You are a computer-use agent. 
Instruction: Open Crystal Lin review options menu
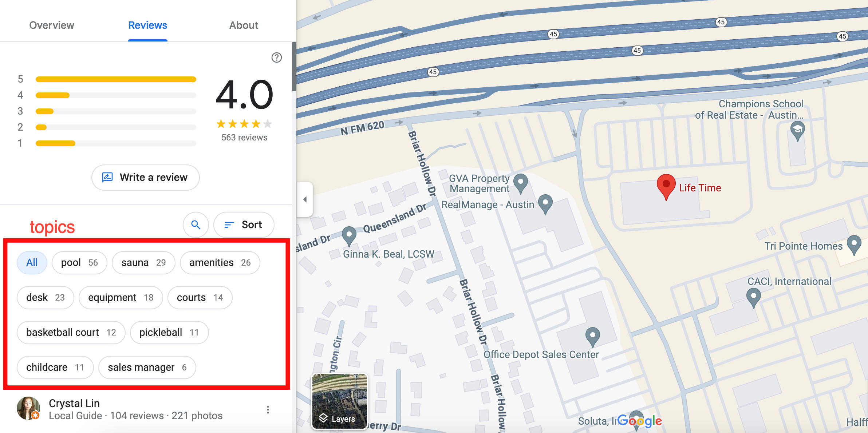click(x=268, y=410)
